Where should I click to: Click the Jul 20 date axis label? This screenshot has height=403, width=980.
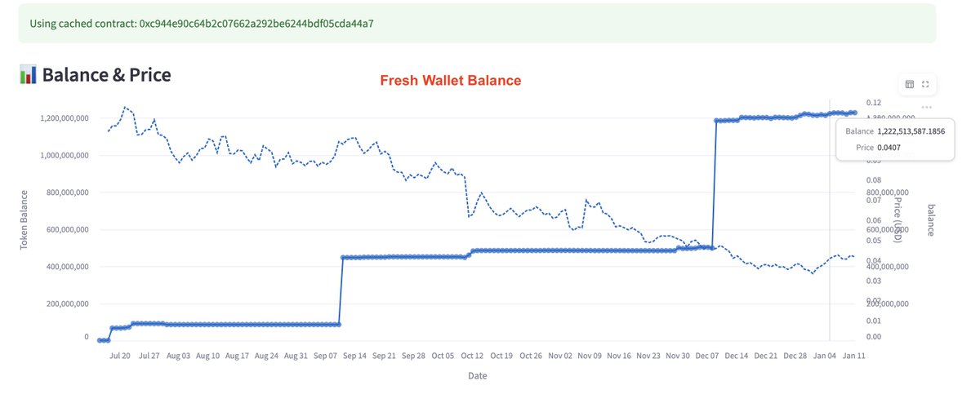click(119, 356)
